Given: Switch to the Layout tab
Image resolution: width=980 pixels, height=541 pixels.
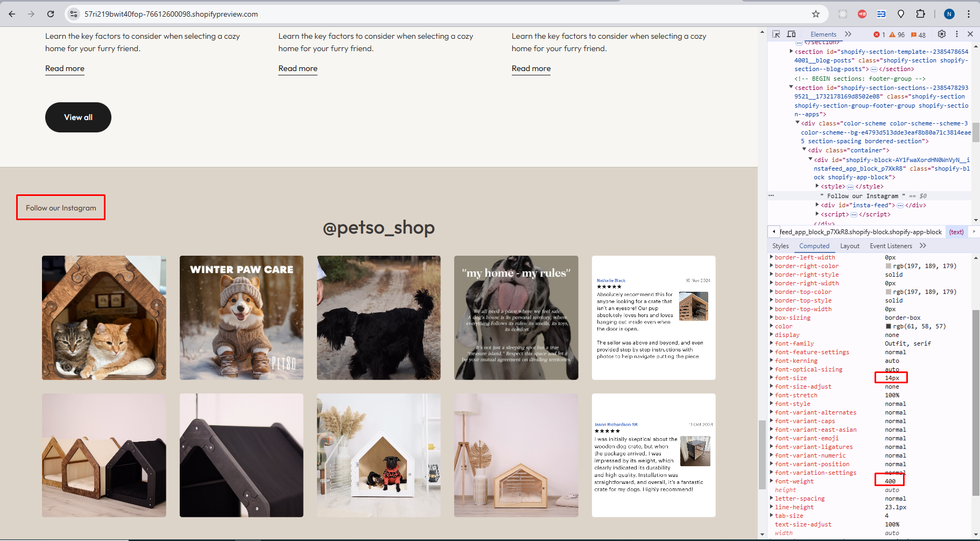Looking at the screenshot, I should (850, 246).
